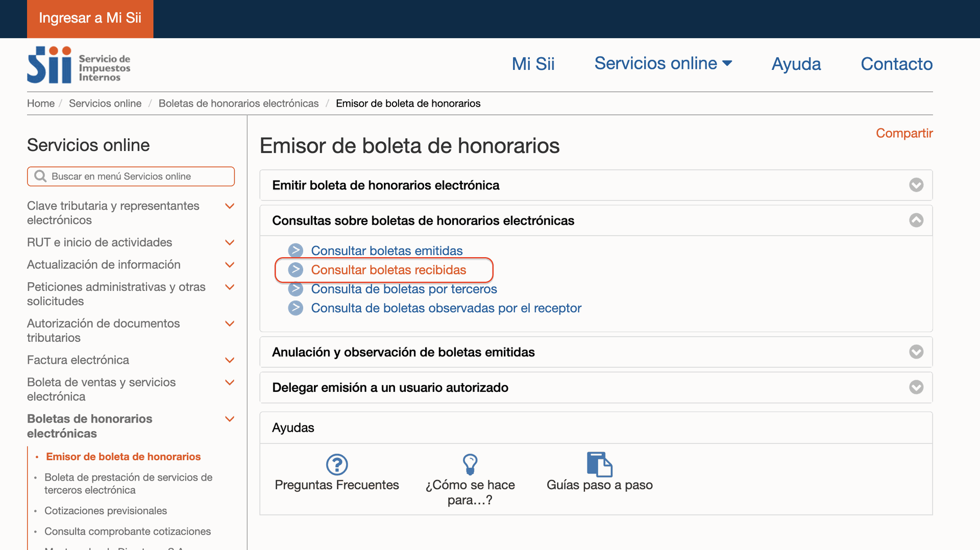Open Guías paso a paso help text link
This screenshot has height=550, width=980.
pyautogui.click(x=599, y=485)
